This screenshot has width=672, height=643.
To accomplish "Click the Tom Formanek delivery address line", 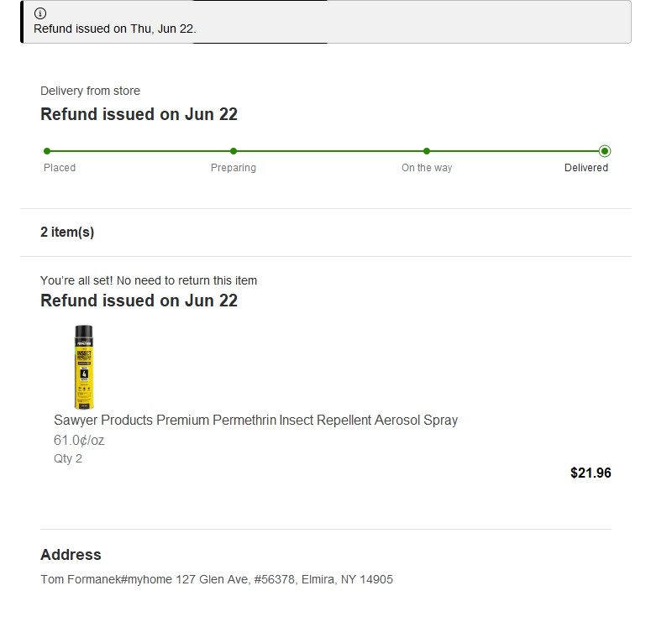I will (x=217, y=579).
